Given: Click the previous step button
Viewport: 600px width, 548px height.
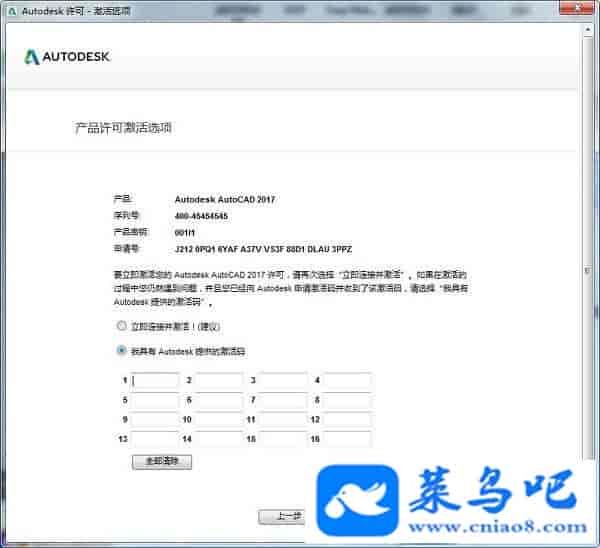Looking at the screenshot, I should (282, 517).
